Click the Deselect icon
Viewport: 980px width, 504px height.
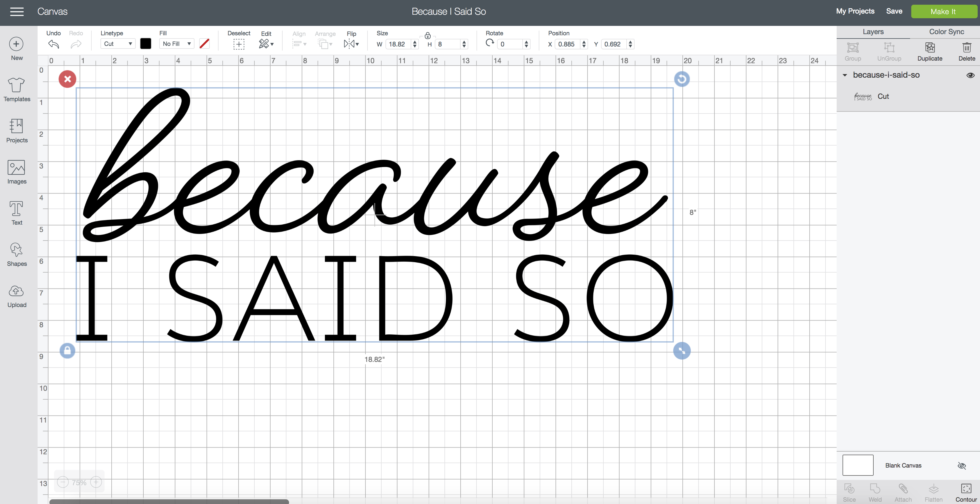[239, 44]
